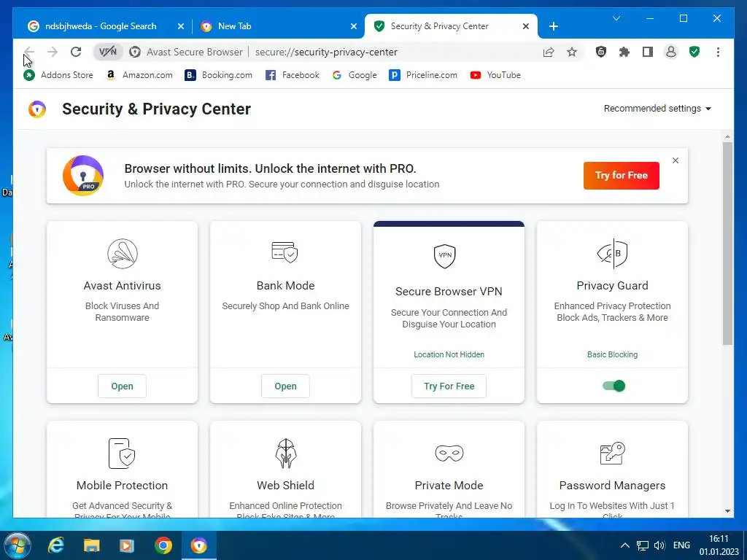Toggle the side panel icon
Screen dimensions: 747x560
[x=648, y=52]
